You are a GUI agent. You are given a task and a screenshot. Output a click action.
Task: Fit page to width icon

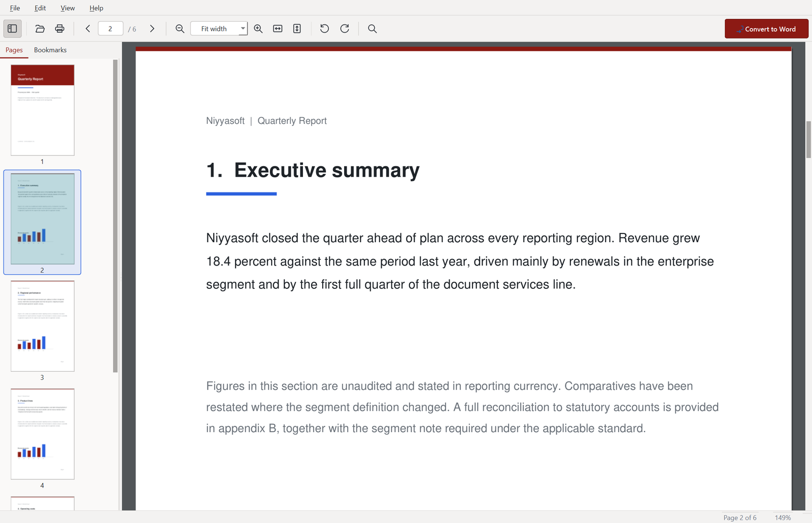(278, 29)
